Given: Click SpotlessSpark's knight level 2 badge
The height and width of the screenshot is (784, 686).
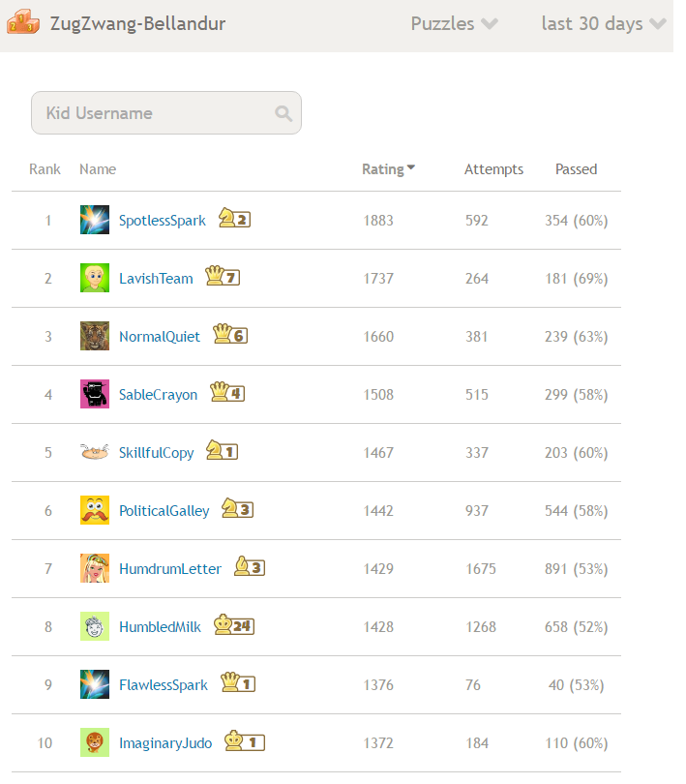Looking at the screenshot, I should point(234,219).
